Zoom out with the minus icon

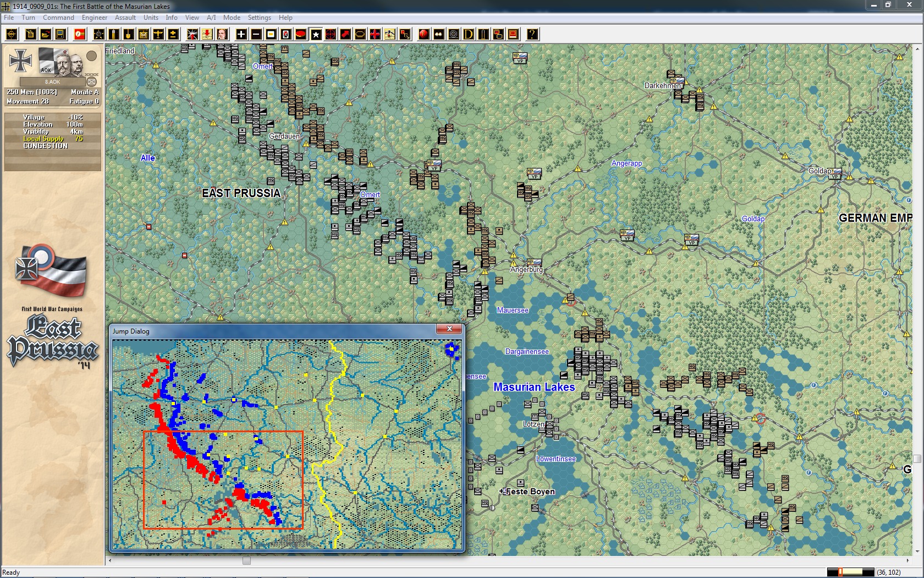[256, 34]
